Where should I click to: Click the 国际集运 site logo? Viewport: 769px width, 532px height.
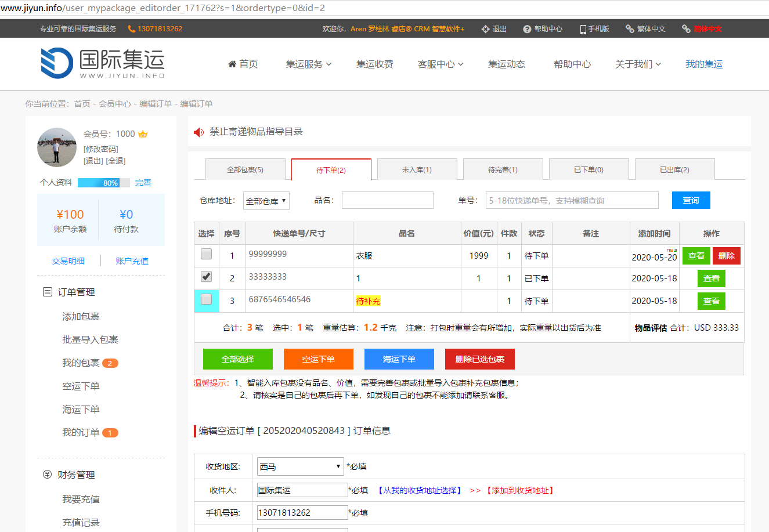pyautogui.click(x=102, y=63)
